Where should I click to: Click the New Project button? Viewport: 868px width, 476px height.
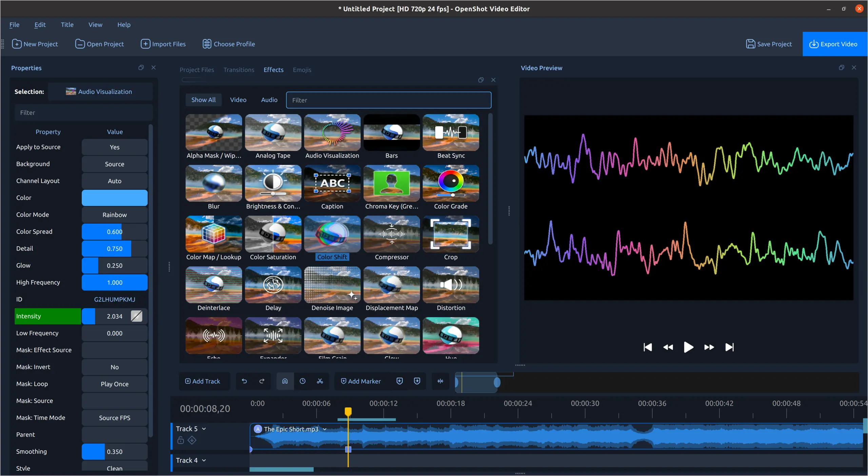[x=35, y=44]
